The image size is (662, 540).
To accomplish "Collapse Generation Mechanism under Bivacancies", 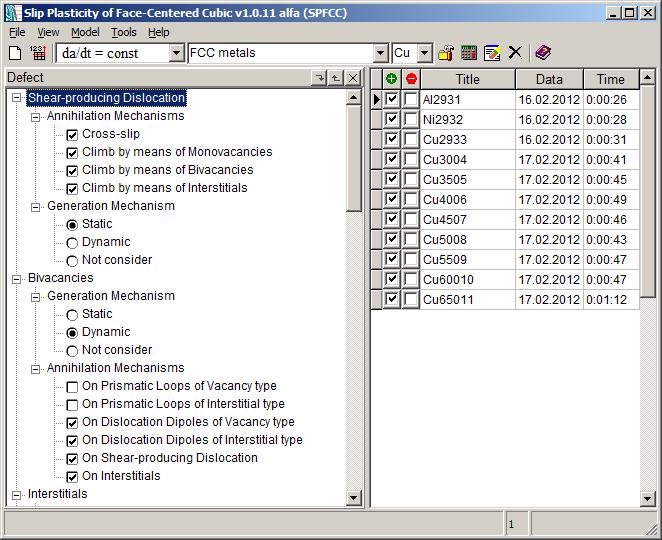I will click(35, 297).
